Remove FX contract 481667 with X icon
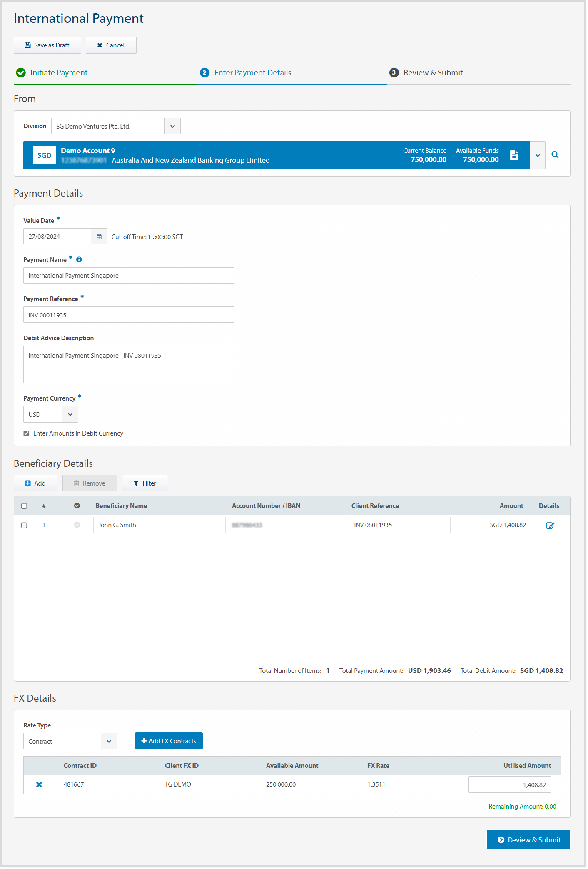This screenshot has height=869, width=588. [39, 784]
